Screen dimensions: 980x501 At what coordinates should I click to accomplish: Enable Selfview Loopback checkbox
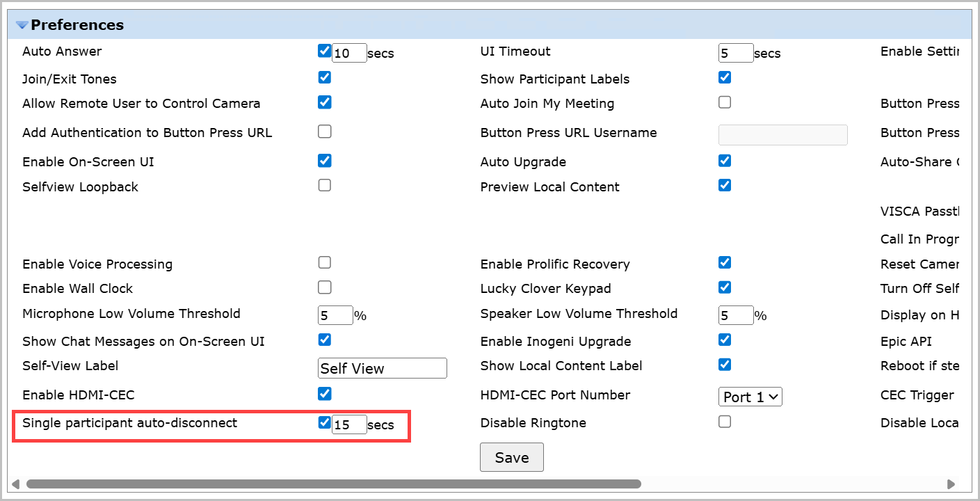[x=324, y=185]
